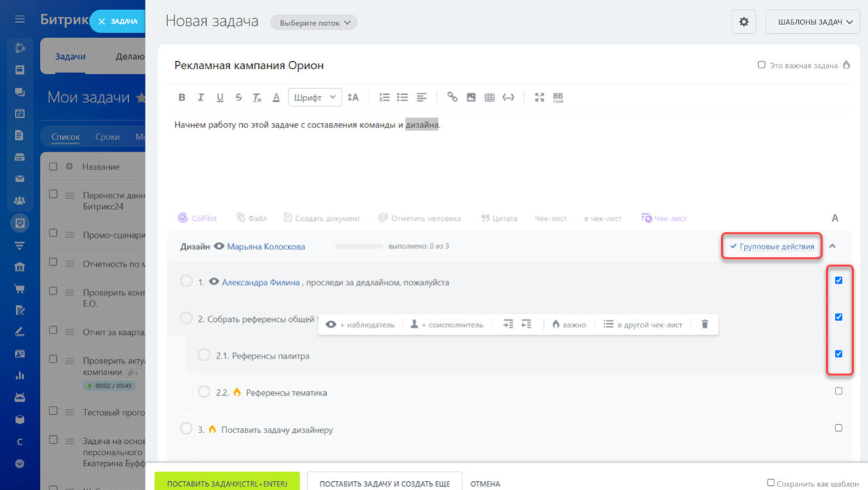Open the 'Выберите поток' dropdown

pos(314,22)
